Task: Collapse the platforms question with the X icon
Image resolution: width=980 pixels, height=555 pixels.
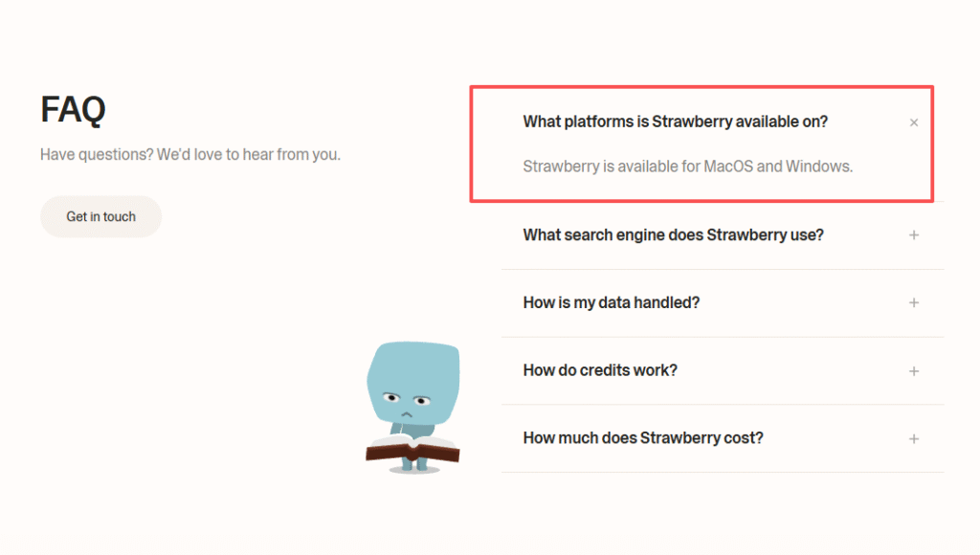Action: [x=914, y=122]
